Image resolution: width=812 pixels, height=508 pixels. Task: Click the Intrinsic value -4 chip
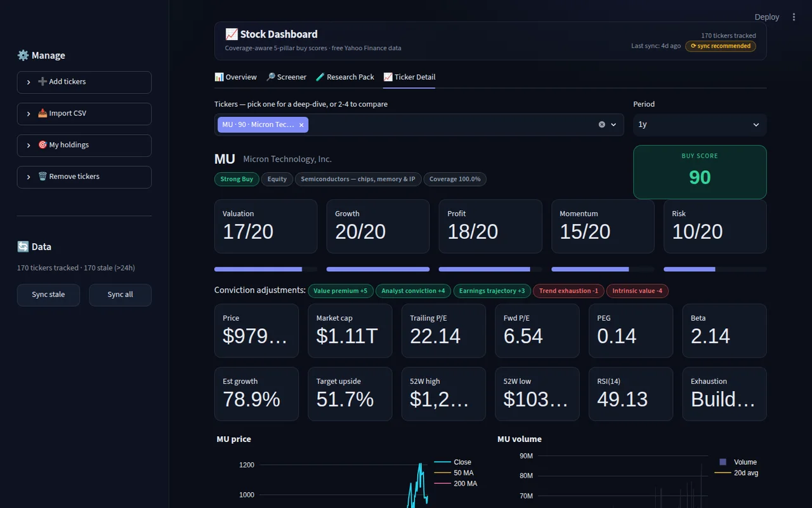click(x=637, y=291)
